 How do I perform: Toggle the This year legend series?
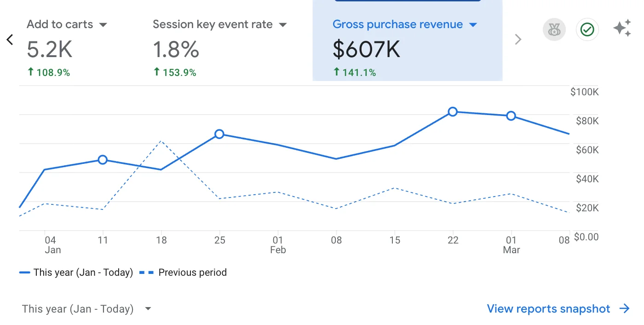tap(76, 272)
